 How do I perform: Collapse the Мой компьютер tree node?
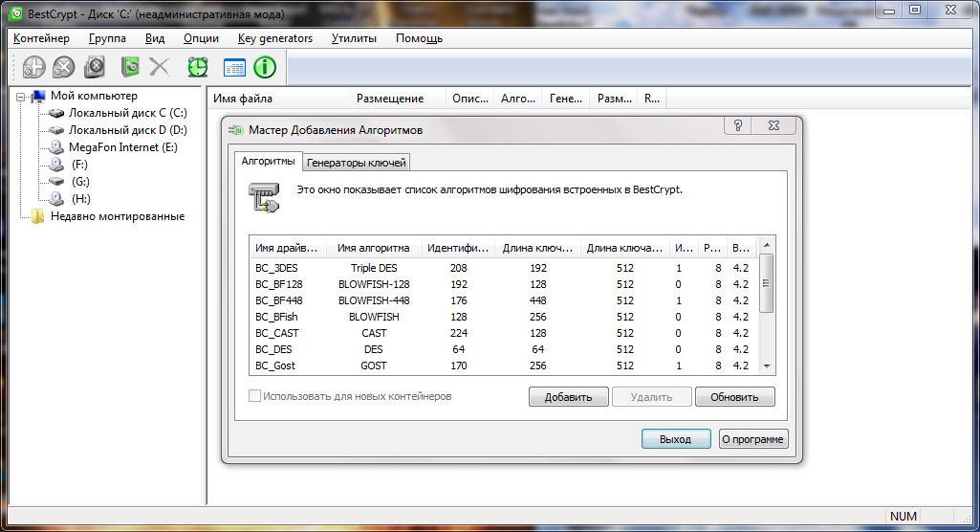pos(21,97)
